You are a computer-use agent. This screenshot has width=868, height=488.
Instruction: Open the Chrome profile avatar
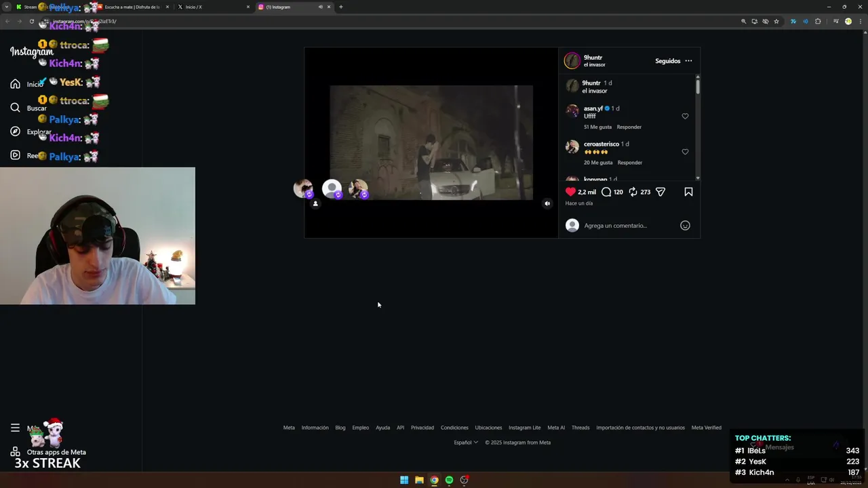coord(848,21)
